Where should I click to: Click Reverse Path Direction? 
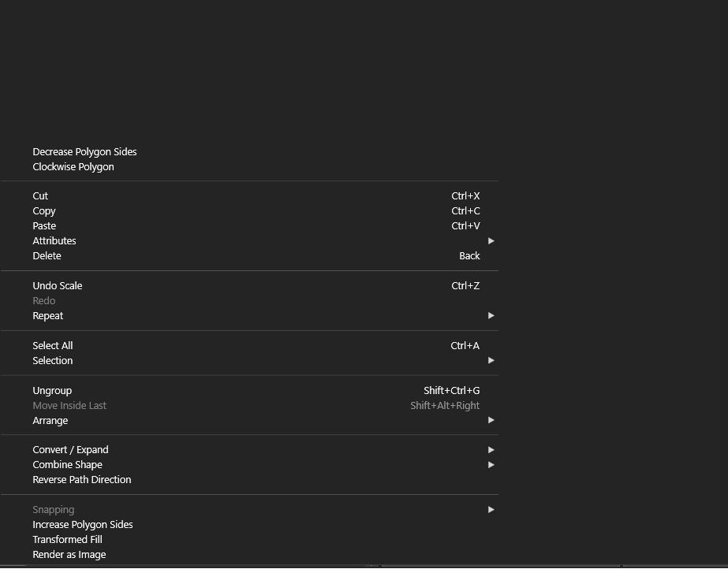tap(82, 480)
